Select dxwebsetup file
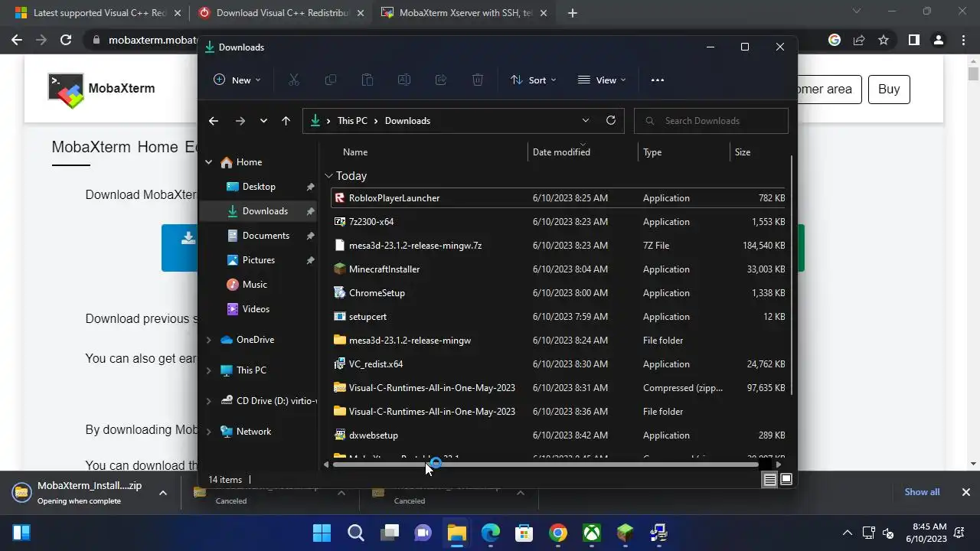 [x=557, y=435]
